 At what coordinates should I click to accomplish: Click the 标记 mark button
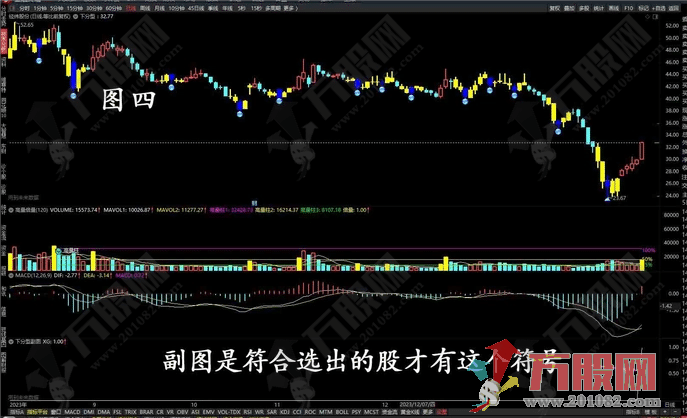[x=644, y=8]
